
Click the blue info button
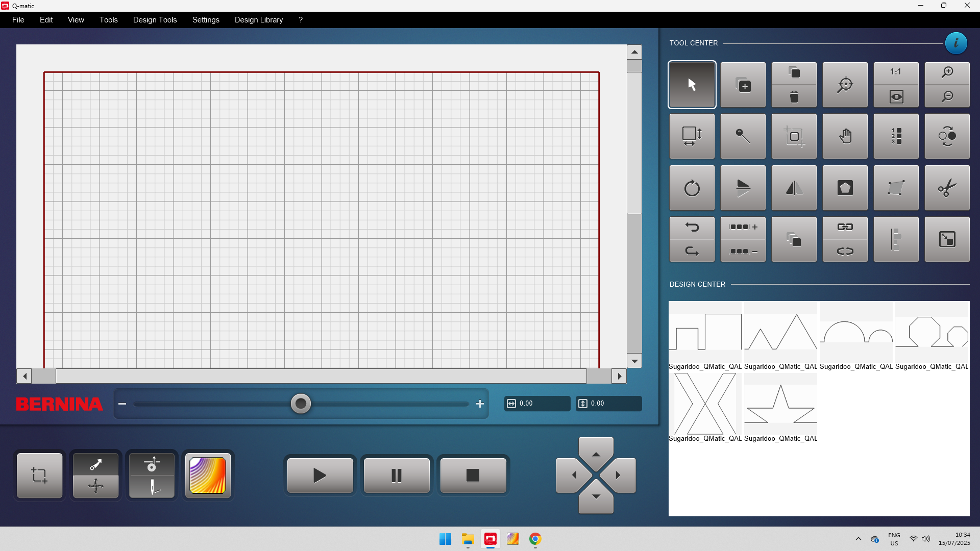point(955,43)
